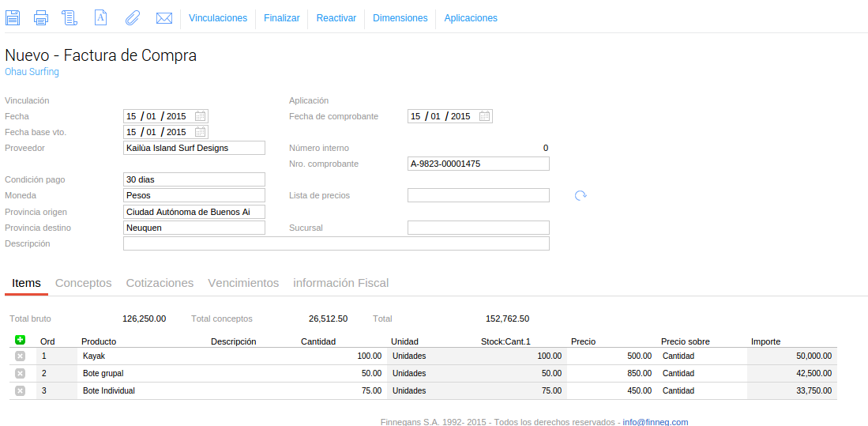
Task: Open the Vinculaciones menu
Action: point(218,18)
